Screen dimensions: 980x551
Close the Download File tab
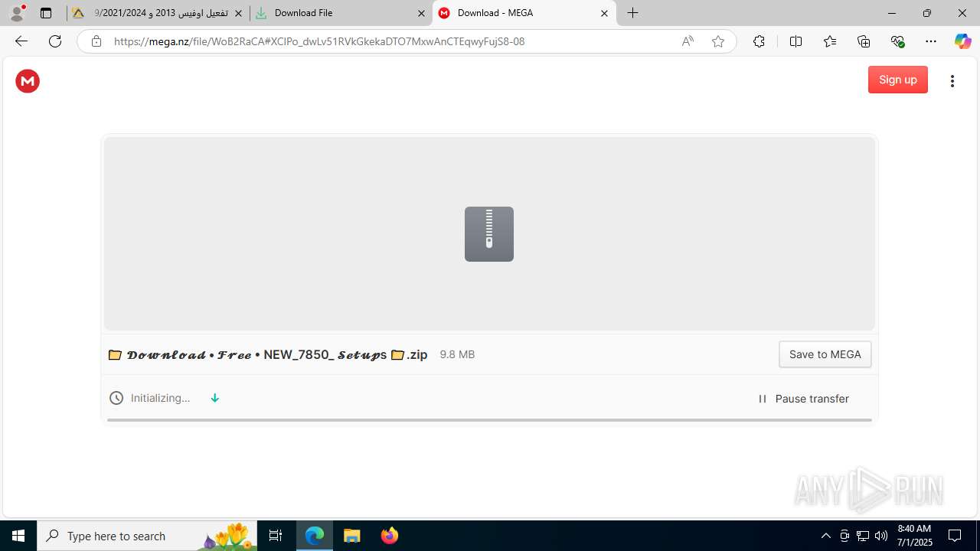click(421, 13)
